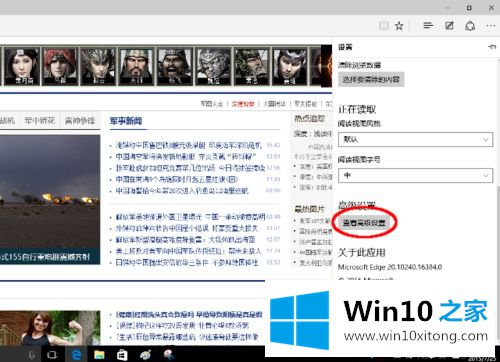
Task: Open the 155 artillery firing photo
Action: [50, 199]
